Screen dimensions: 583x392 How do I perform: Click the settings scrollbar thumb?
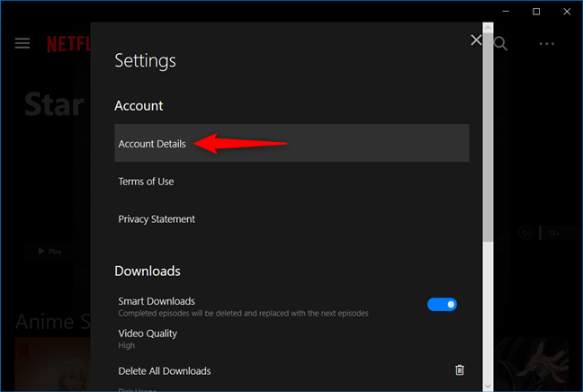click(x=488, y=138)
